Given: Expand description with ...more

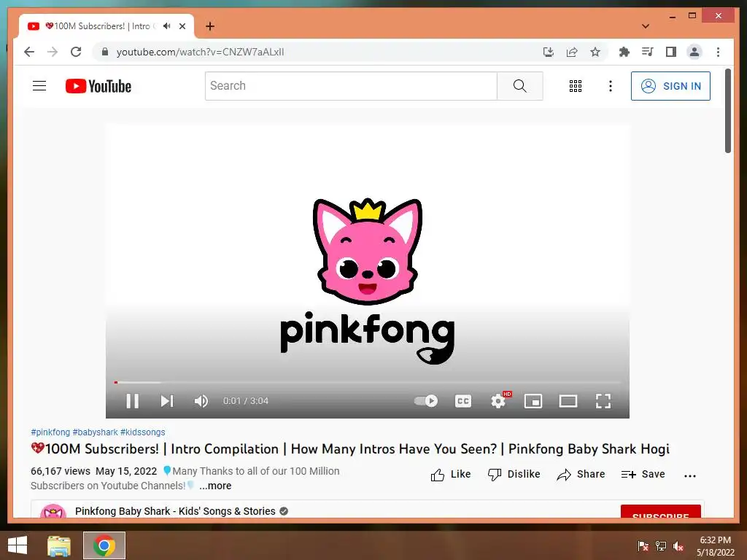Looking at the screenshot, I should click(x=215, y=486).
